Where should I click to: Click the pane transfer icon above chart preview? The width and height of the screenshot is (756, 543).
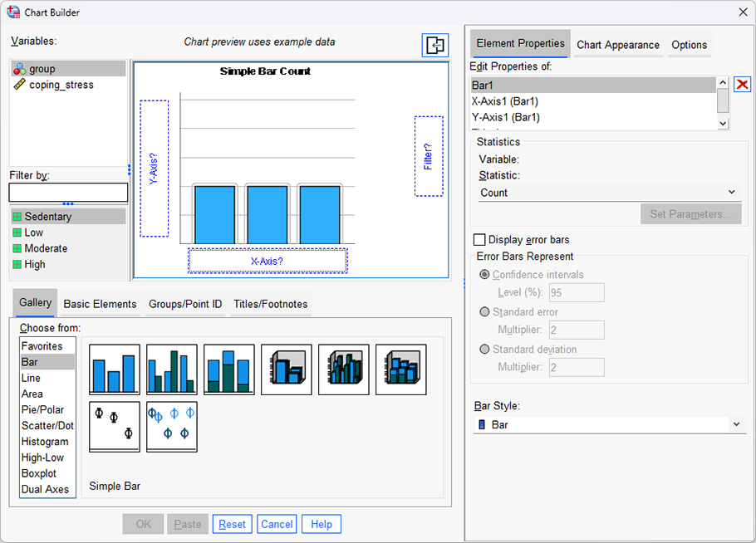(x=434, y=46)
